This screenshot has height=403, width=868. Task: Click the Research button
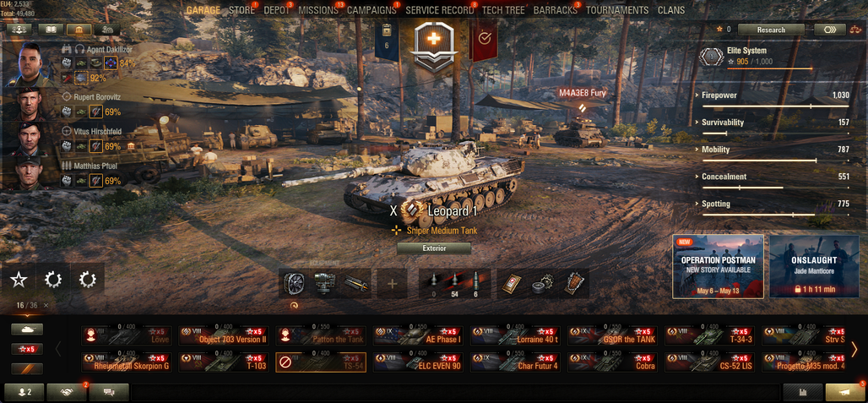[771, 30]
